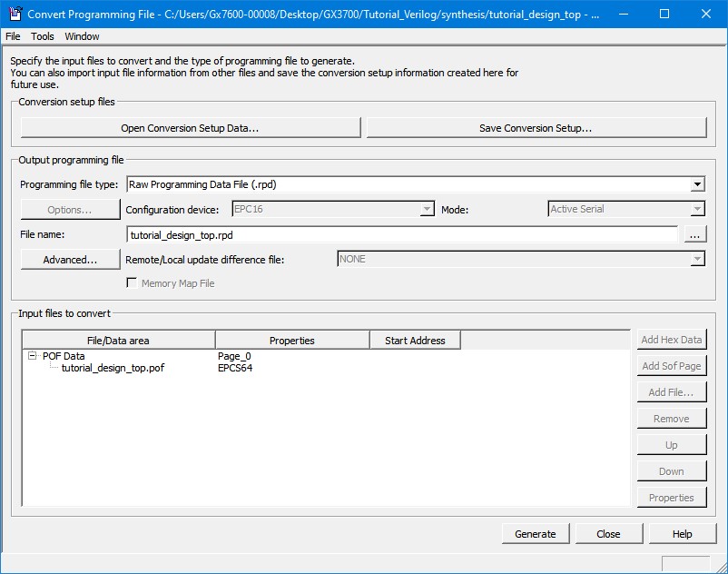
Task: Open the Configuration device dropdown
Action: point(426,209)
